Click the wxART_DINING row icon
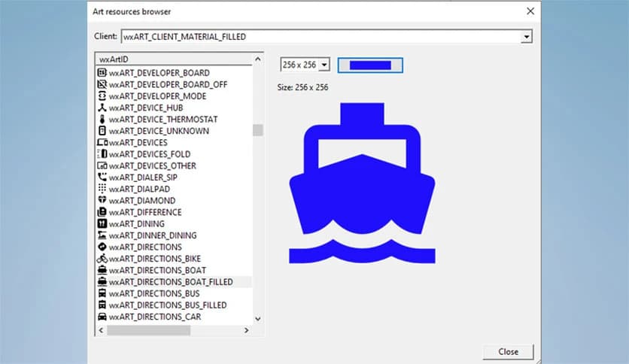Viewport: 629px width, 364px height. point(102,223)
